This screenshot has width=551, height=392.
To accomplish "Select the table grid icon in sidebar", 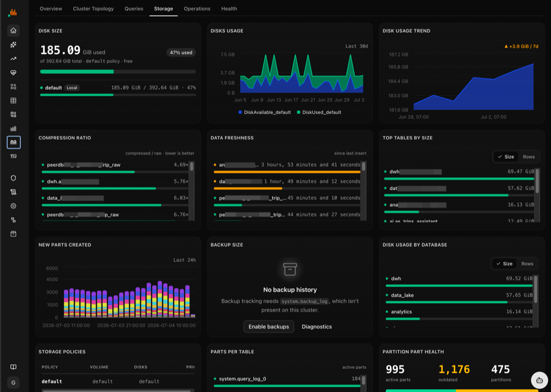I will pyautogui.click(x=13, y=101).
